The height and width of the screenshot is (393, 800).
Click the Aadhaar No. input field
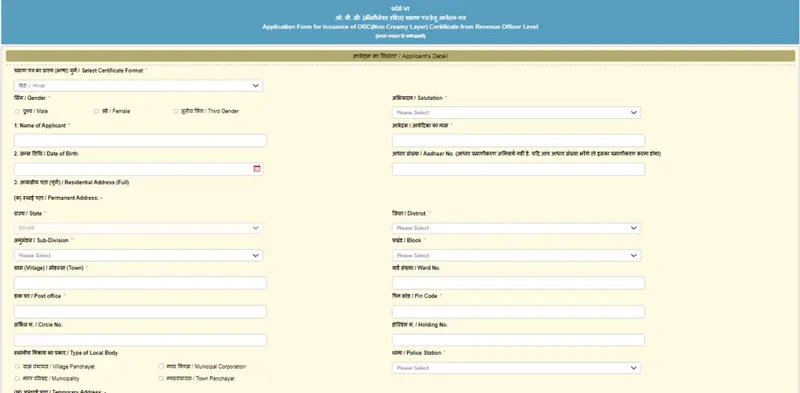pyautogui.click(x=518, y=169)
